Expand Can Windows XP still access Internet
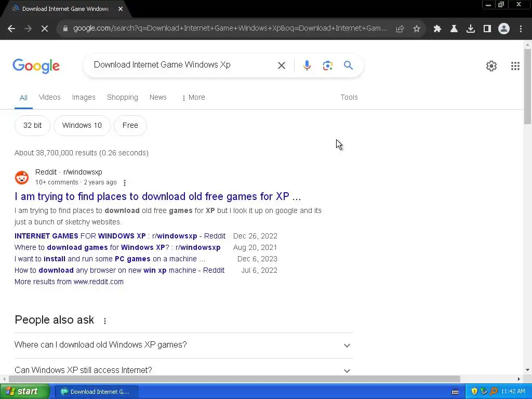This screenshot has width=532, height=399. coord(183,370)
